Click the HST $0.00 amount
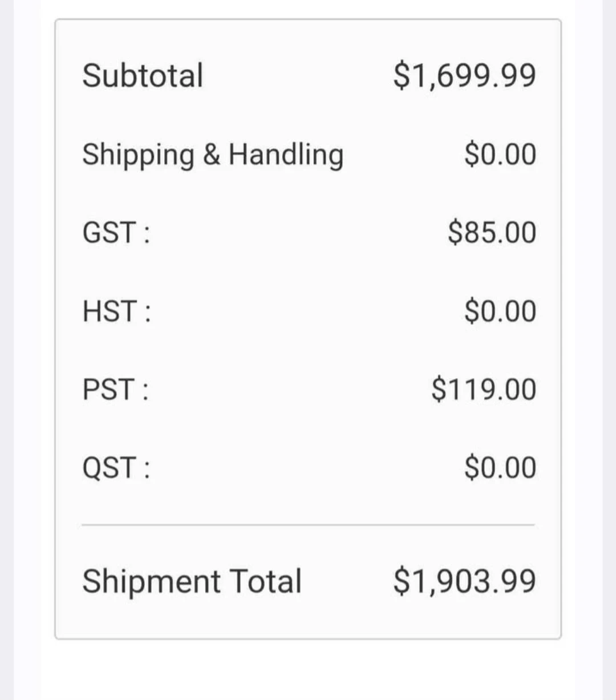Viewport: 616px width, 700px height. coord(500,311)
